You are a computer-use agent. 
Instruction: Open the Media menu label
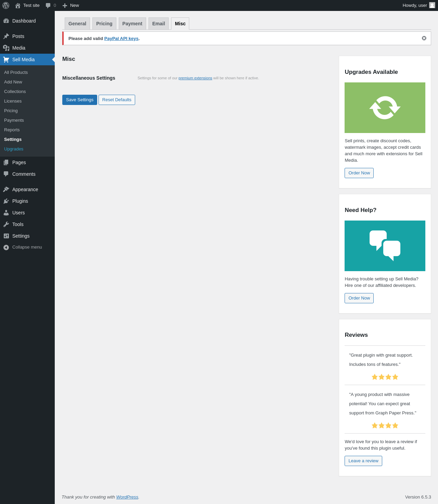(19, 48)
